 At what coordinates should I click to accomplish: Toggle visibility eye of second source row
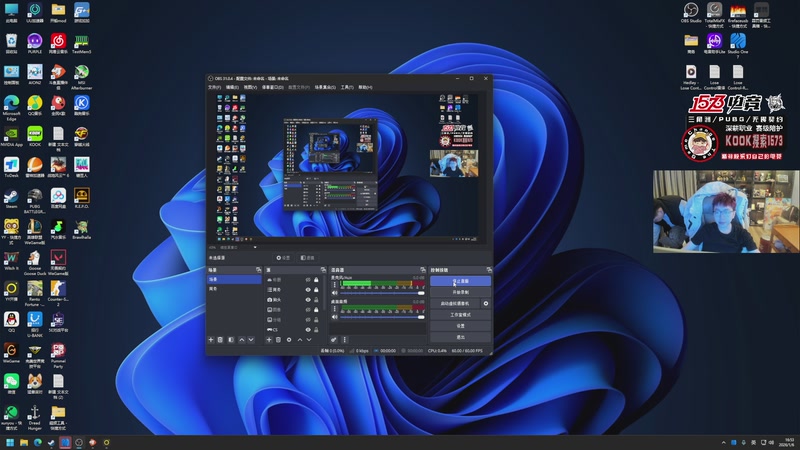pyautogui.click(x=308, y=289)
